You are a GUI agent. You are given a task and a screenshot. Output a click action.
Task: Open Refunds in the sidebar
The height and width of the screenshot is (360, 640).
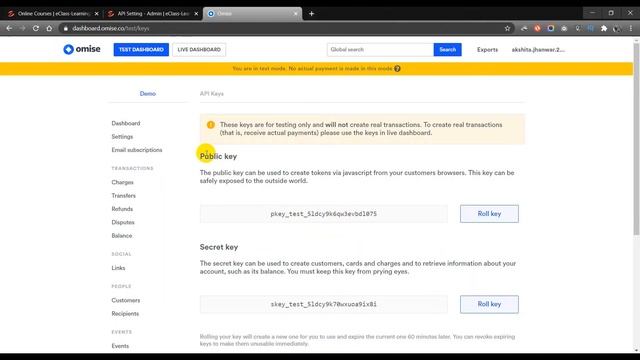tap(122, 209)
